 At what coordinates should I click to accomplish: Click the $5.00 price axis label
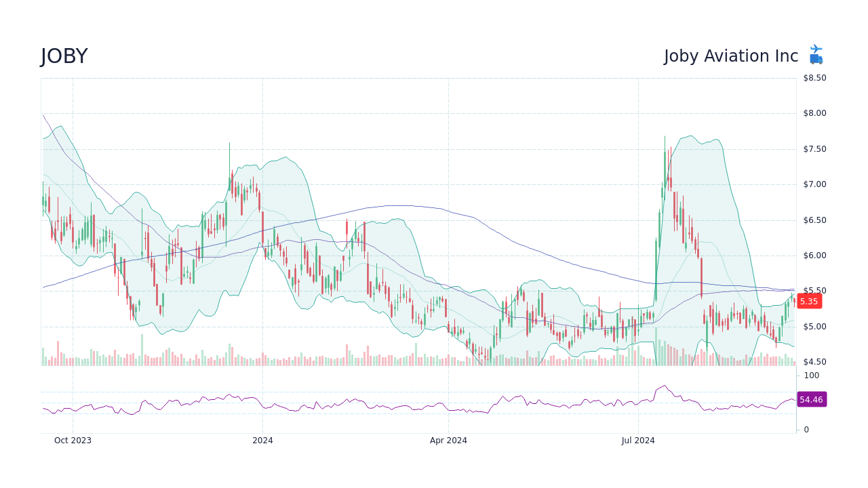tap(814, 327)
